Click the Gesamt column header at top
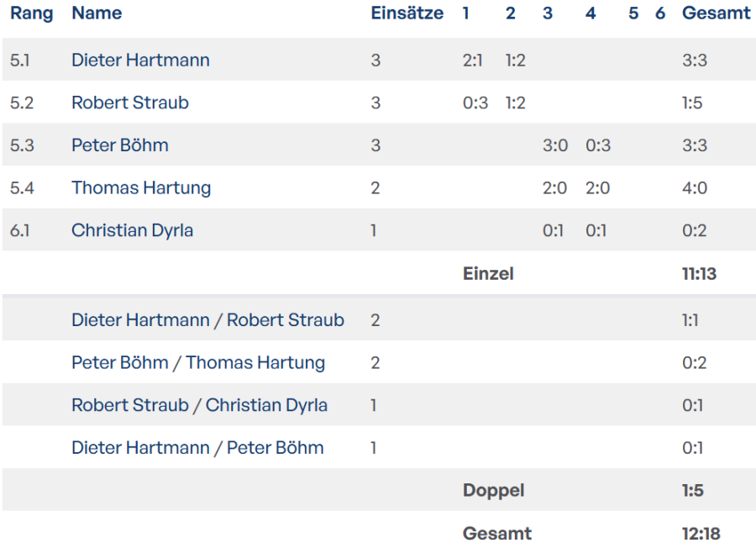756x548 pixels. pos(716,13)
